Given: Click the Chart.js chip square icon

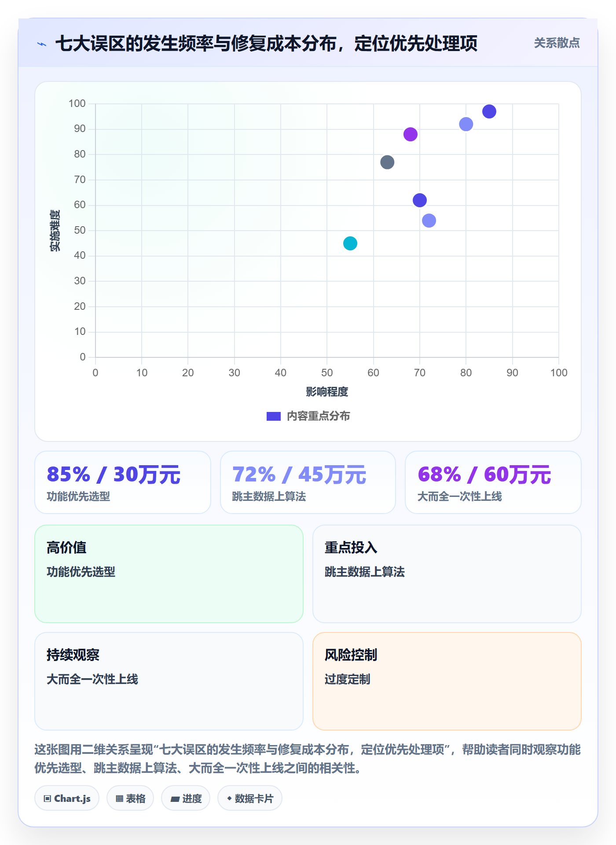Looking at the screenshot, I should pyautogui.click(x=48, y=798).
